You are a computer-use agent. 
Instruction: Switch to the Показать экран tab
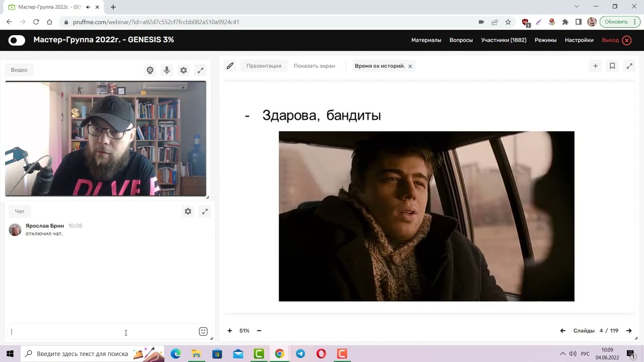(x=314, y=66)
